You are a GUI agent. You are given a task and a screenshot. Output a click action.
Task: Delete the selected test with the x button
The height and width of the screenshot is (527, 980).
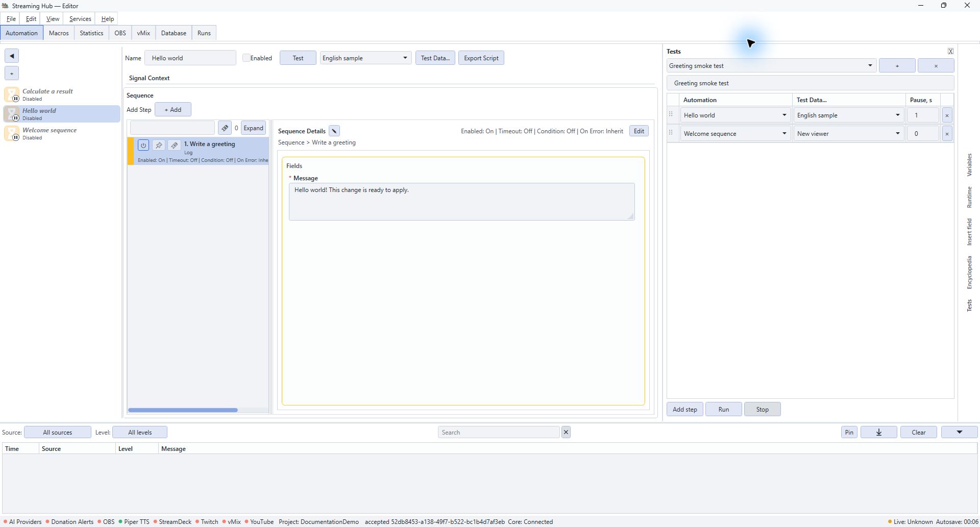point(936,65)
